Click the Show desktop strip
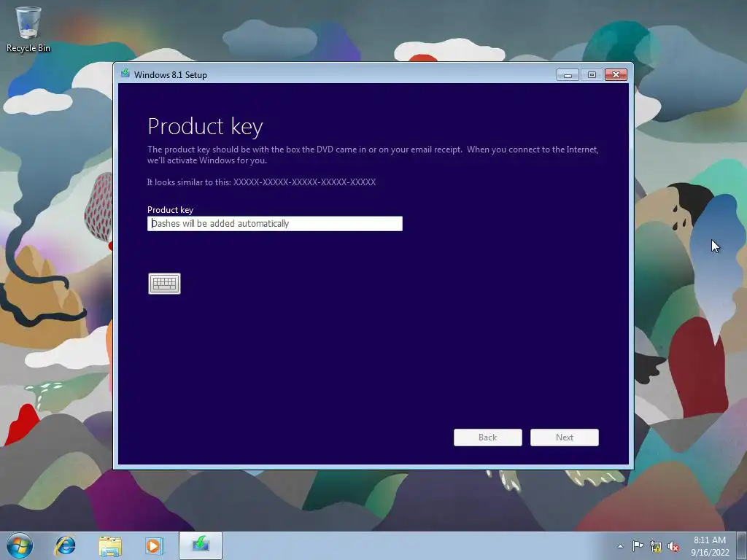 pyautogui.click(x=742, y=545)
